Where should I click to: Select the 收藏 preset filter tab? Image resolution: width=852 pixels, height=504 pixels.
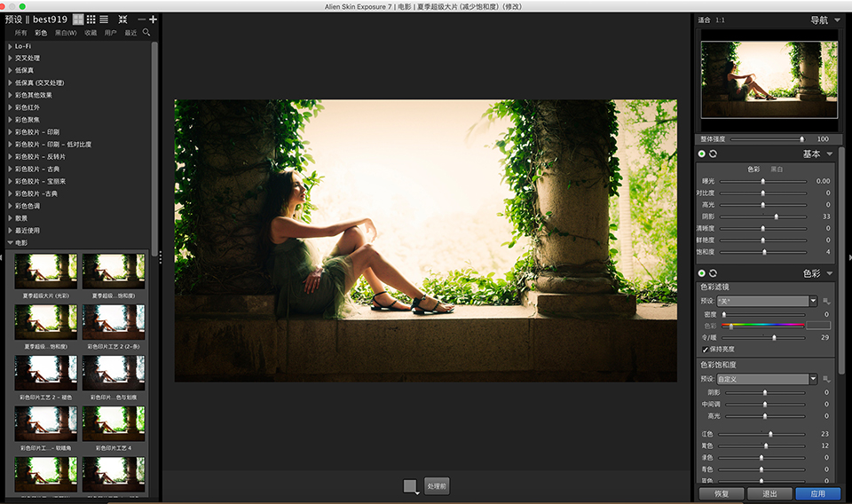[91, 33]
